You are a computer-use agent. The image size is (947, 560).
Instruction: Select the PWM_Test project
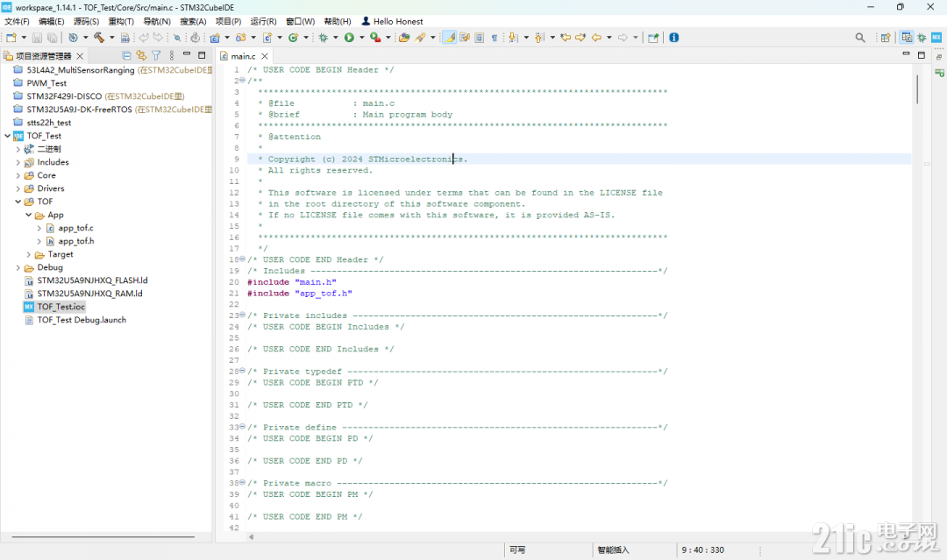tap(39, 83)
